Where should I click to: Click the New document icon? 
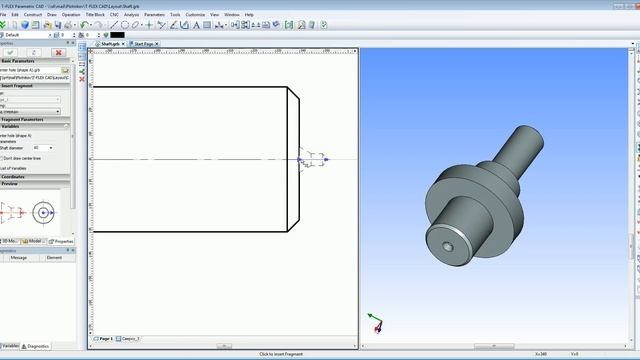15,25
